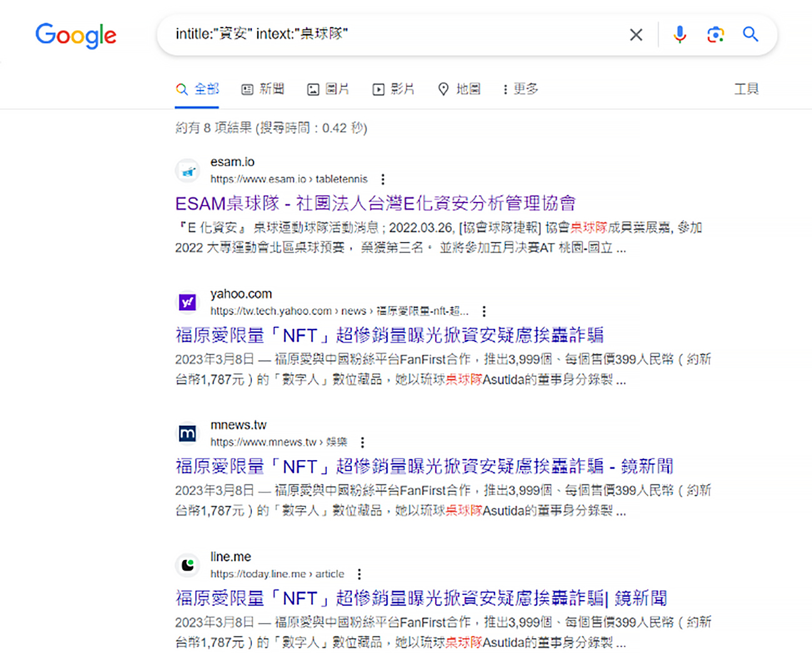Click URL https://tw.tech.yahoo.com breadcrumb
Screen dimensions: 812x660
(339, 311)
